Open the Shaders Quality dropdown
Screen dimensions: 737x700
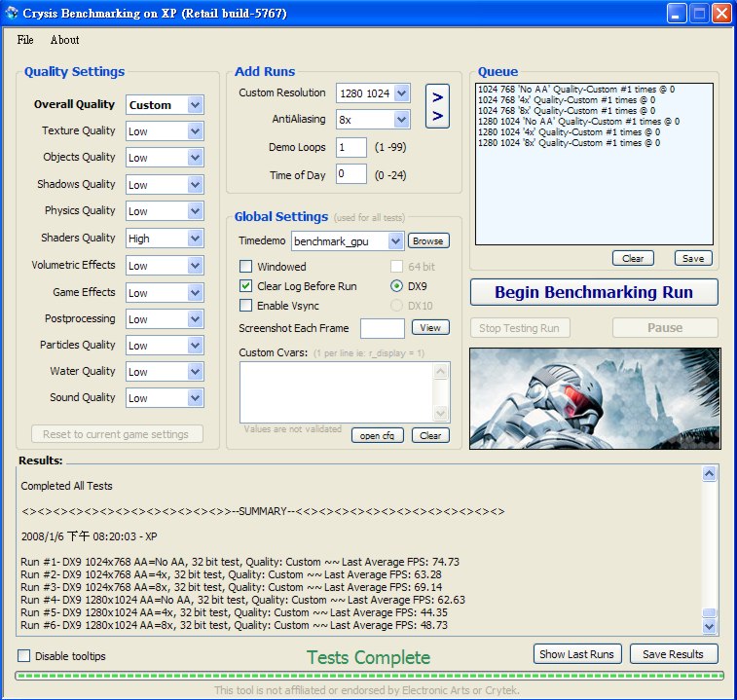pyautogui.click(x=195, y=239)
